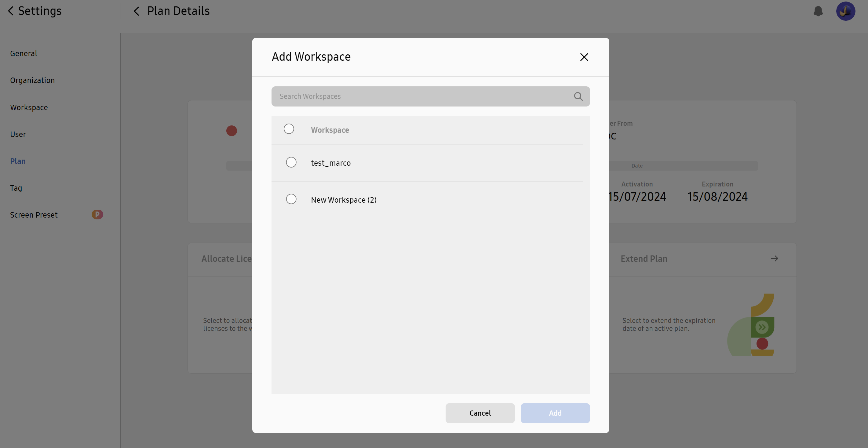Open the General settings section

[x=24, y=53]
